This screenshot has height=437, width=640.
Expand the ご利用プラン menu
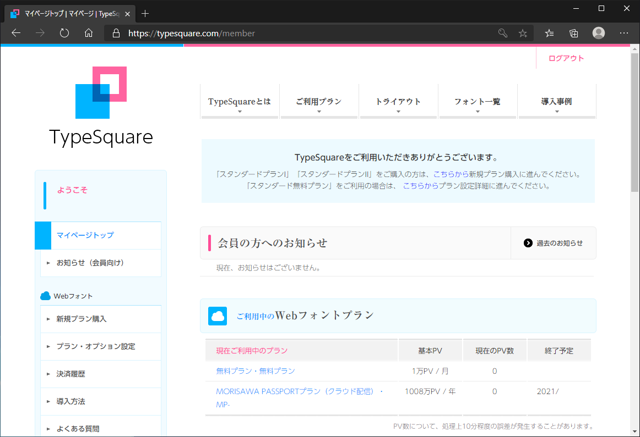[x=319, y=101]
